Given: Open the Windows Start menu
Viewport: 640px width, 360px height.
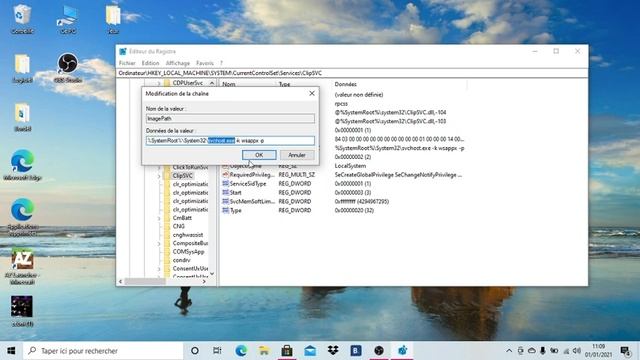Looking at the screenshot, I should [11, 351].
